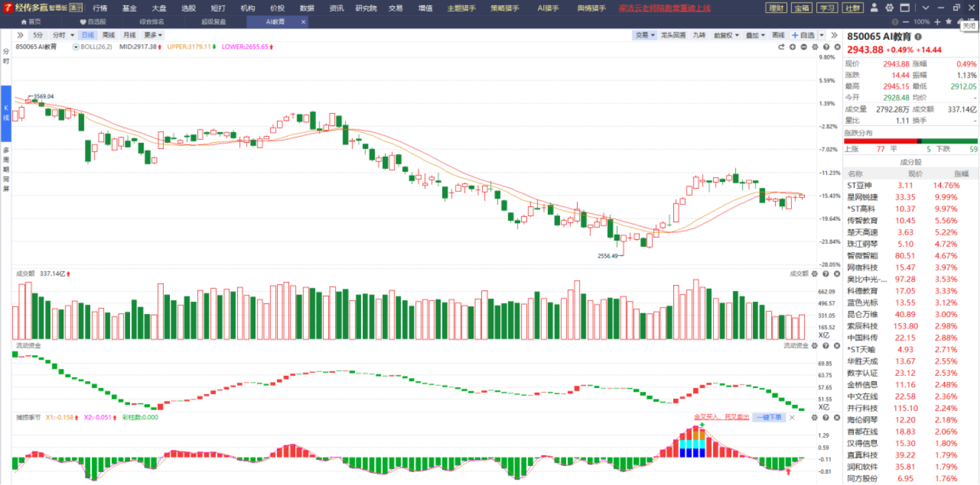Open dropdown arrow next to 分时

coord(72,35)
